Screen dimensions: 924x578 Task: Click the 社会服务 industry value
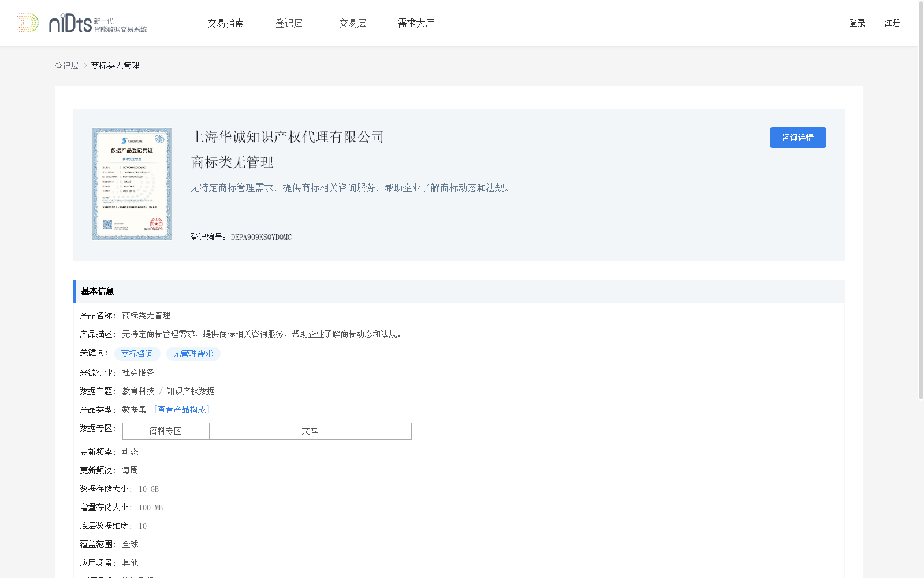tap(138, 373)
